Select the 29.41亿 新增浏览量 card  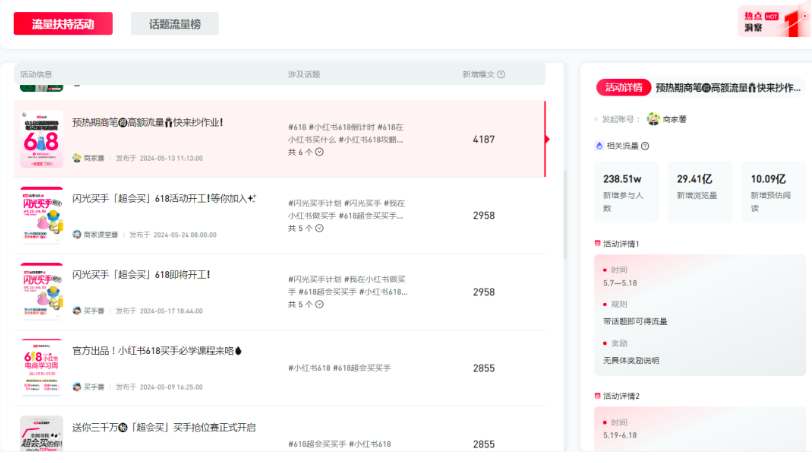point(700,192)
